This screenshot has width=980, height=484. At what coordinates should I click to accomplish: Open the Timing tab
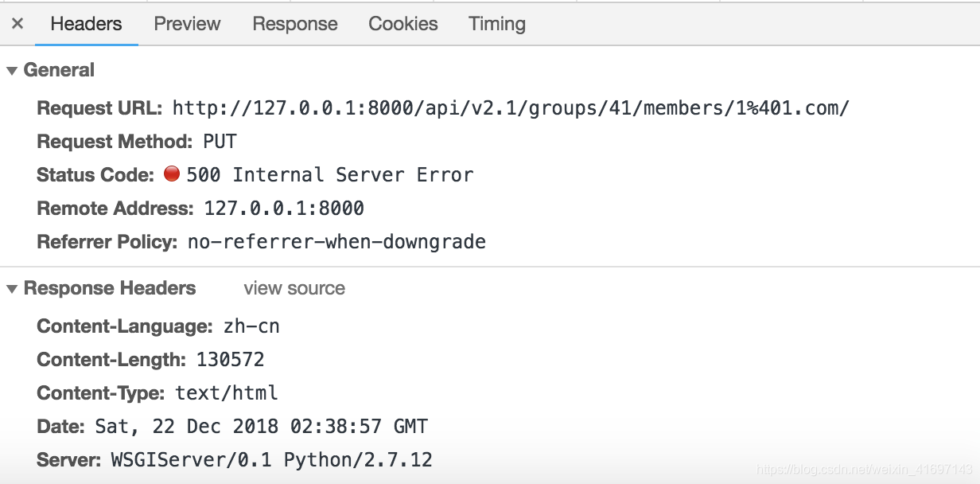click(496, 24)
